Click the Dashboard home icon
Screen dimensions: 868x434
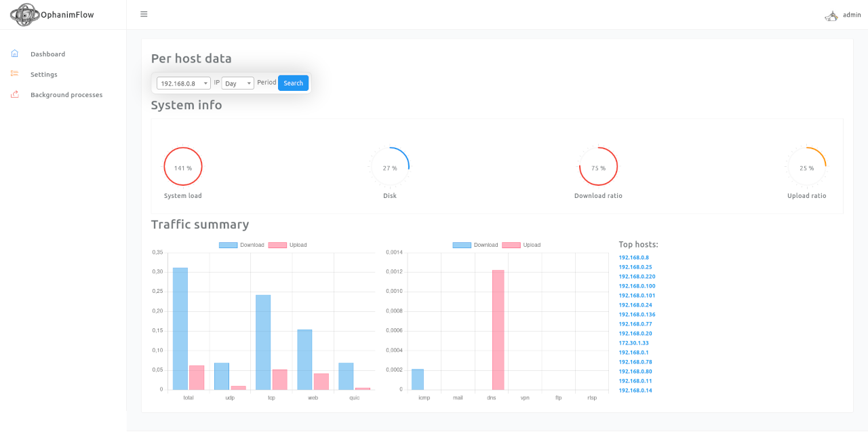tap(15, 54)
